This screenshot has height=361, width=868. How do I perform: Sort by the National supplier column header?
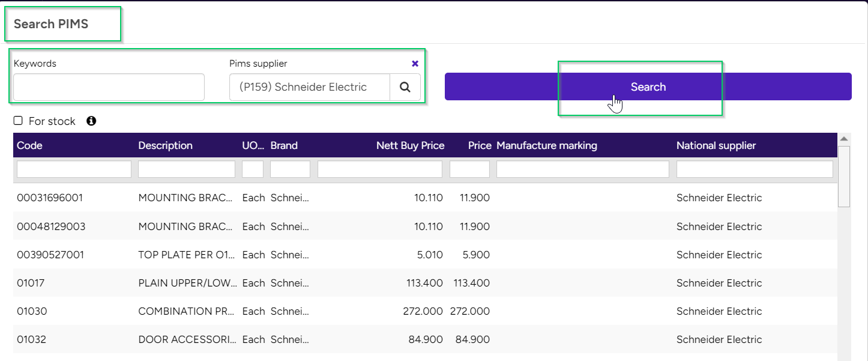tap(716, 145)
